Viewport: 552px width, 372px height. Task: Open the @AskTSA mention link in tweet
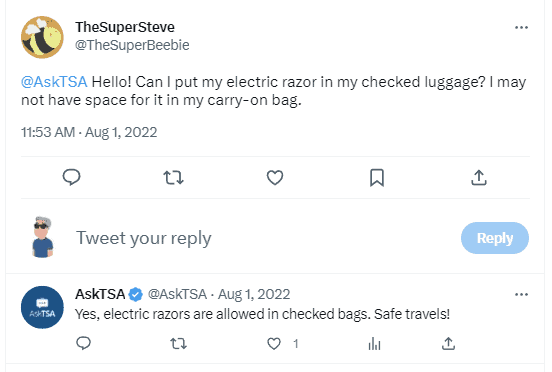point(54,82)
